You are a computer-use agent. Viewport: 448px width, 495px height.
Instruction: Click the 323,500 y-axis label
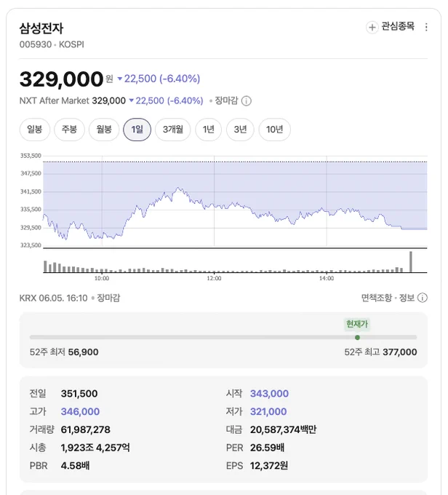click(31, 245)
